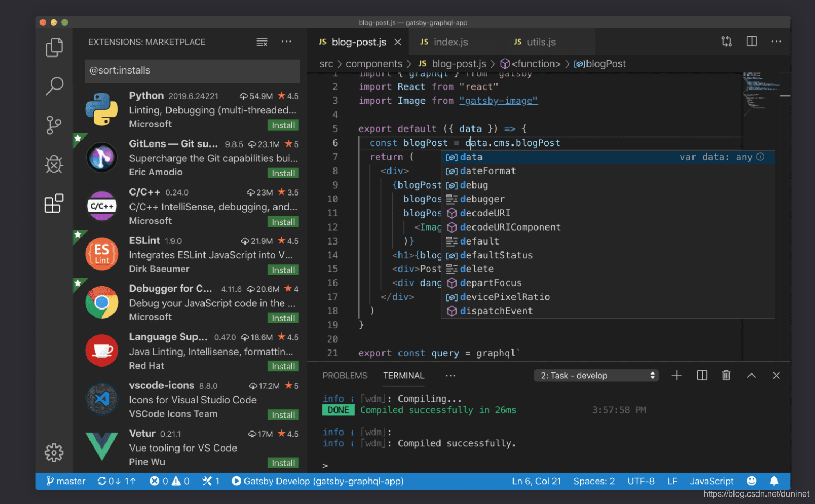This screenshot has height=504, width=815.
Task: Install the Language Support Java extension
Action: pos(283,367)
